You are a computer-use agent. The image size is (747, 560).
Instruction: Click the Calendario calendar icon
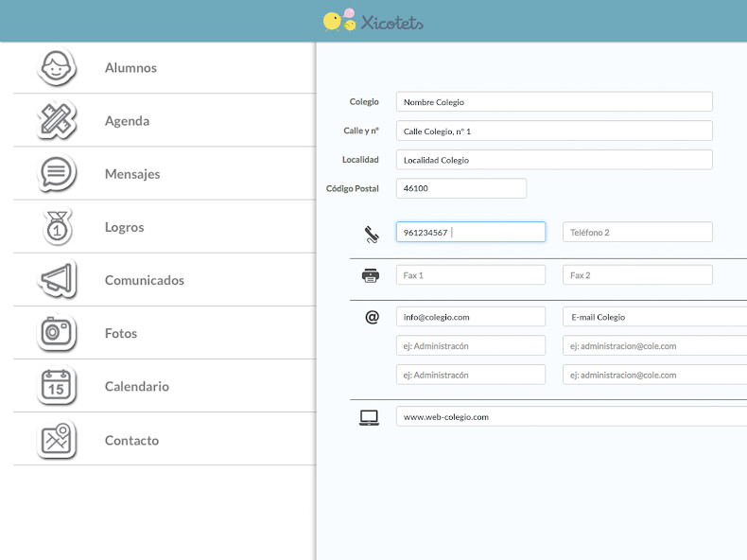pyautogui.click(x=56, y=386)
